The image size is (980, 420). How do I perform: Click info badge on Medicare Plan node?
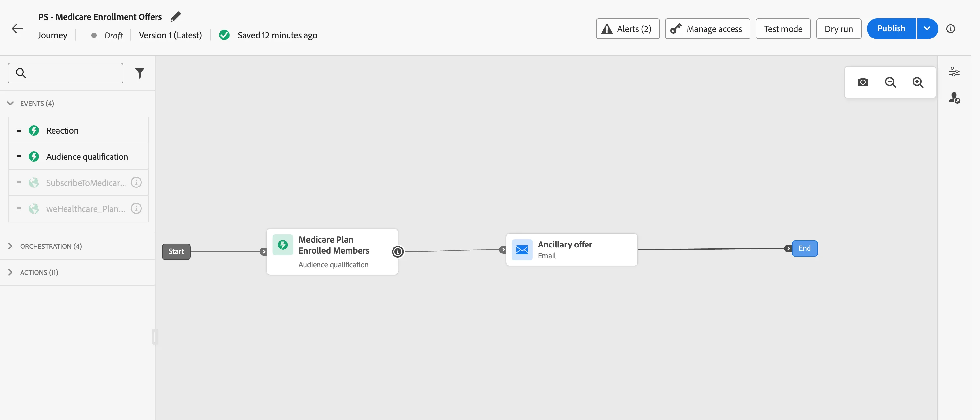397,251
